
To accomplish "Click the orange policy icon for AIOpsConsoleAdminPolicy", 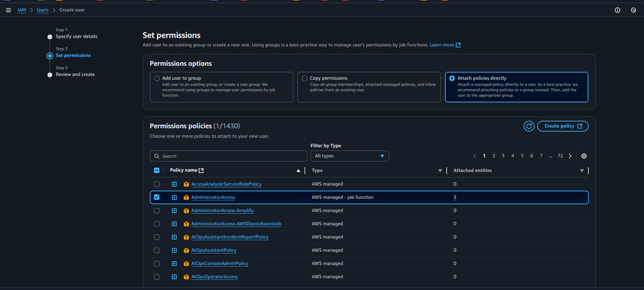I will click(186, 264).
